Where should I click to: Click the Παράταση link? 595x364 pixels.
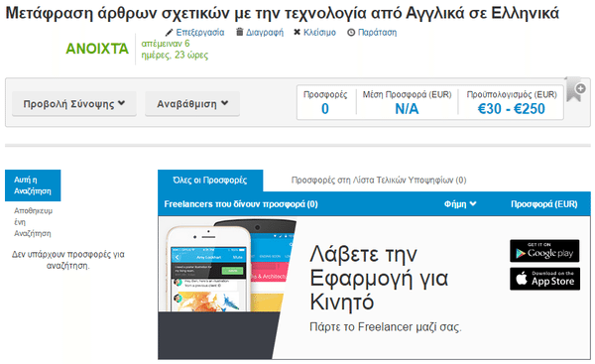(x=377, y=33)
